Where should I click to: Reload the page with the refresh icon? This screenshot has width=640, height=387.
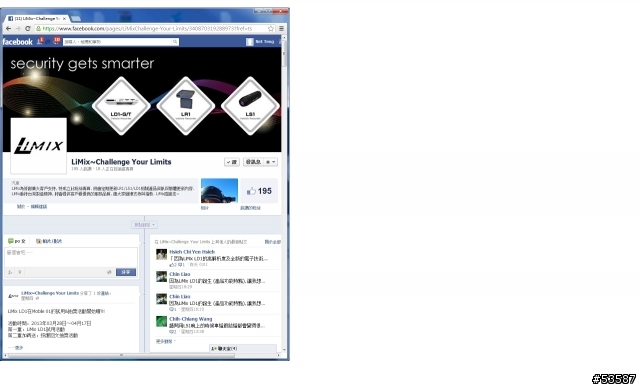[x=28, y=29]
